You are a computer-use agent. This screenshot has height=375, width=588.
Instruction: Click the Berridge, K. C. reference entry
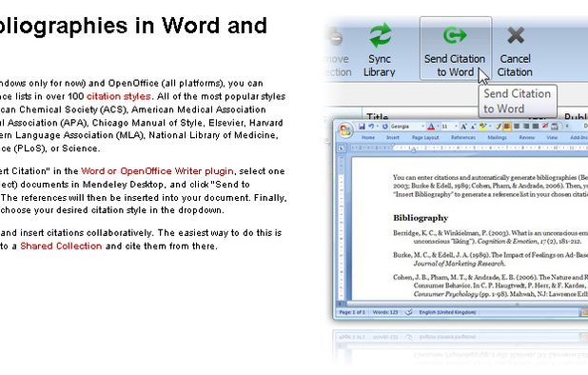491,237
